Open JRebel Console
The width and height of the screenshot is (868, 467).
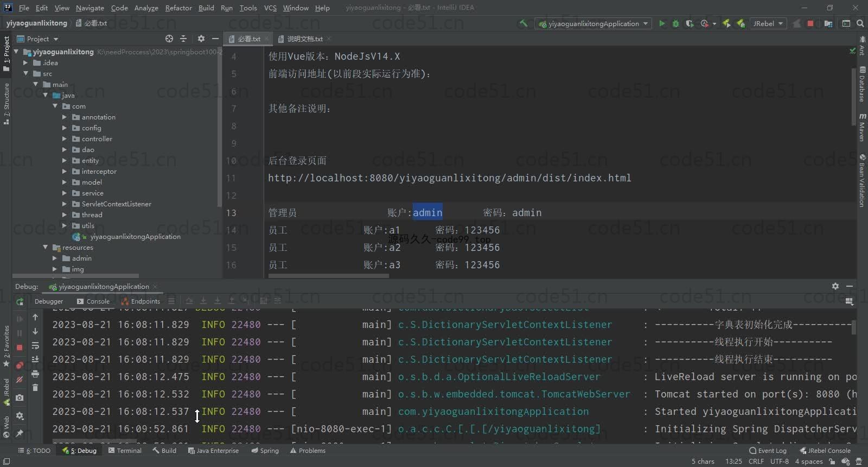(x=825, y=451)
